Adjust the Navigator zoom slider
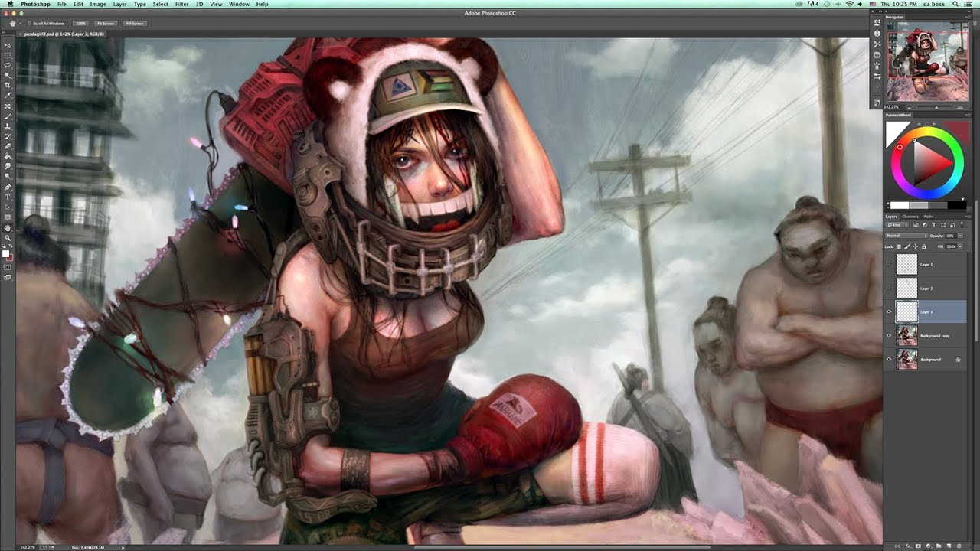 [936, 108]
